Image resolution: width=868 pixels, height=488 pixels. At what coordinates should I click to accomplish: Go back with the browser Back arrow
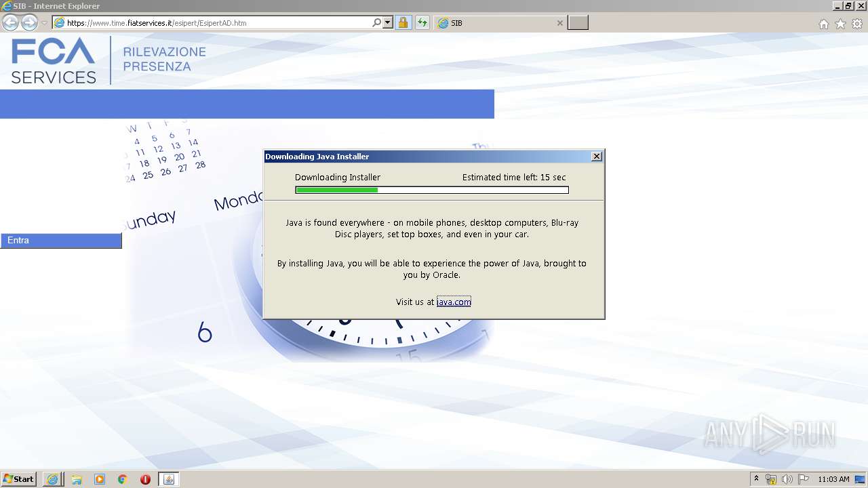click(10, 23)
